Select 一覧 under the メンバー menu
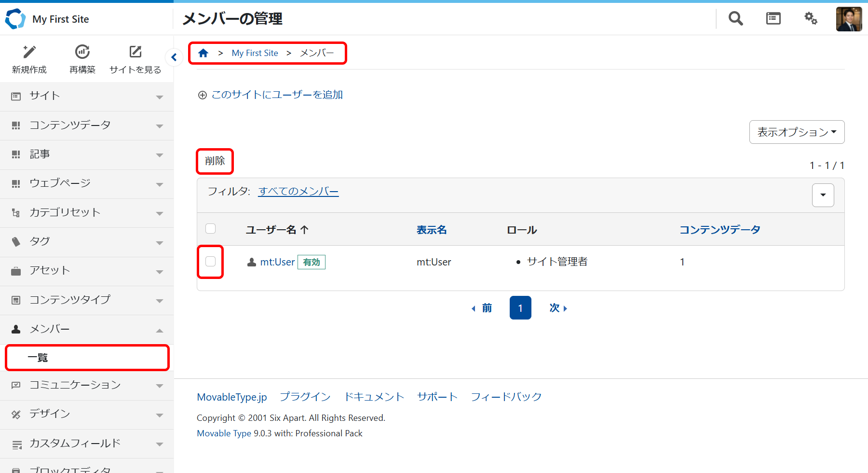The width and height of the screenshot is (868, 473). click(x=87, y=358)
